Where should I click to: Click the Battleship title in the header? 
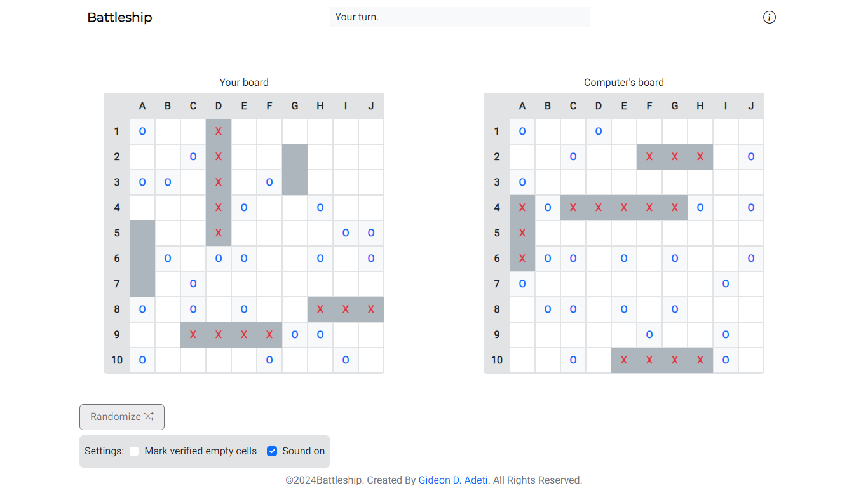pyautogui.click(x=119, y=17)
